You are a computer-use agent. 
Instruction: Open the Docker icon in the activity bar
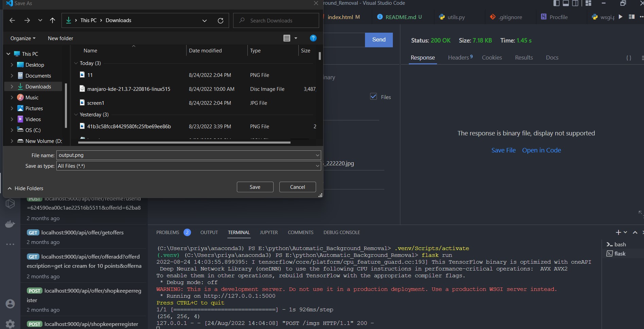[10, 224]
